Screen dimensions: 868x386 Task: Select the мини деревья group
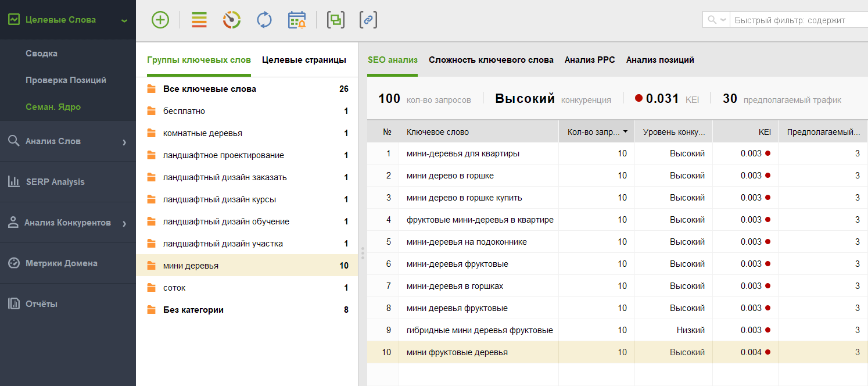[247, 266]
